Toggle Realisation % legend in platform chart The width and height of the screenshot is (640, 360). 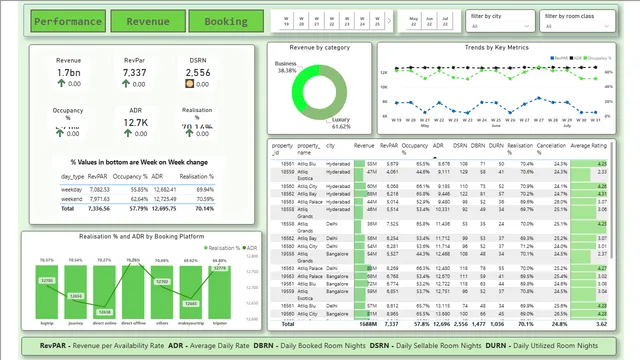[x=222, y=248]
